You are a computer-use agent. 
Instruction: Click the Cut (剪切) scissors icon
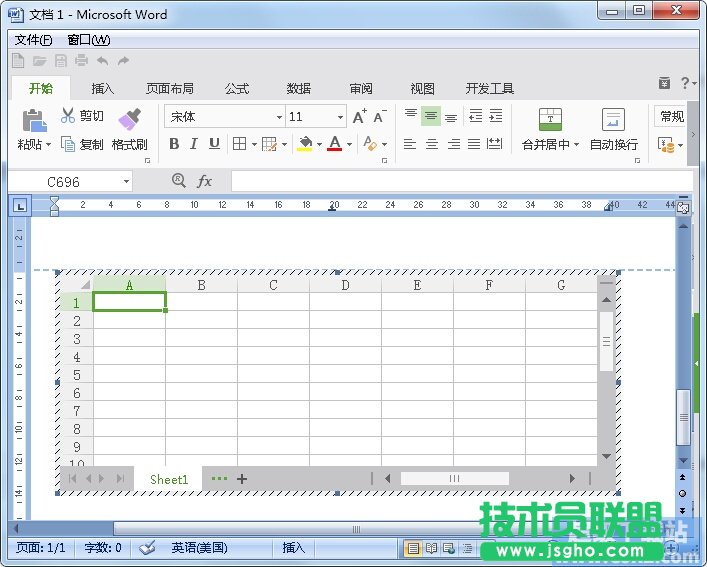tap(68, 116)
